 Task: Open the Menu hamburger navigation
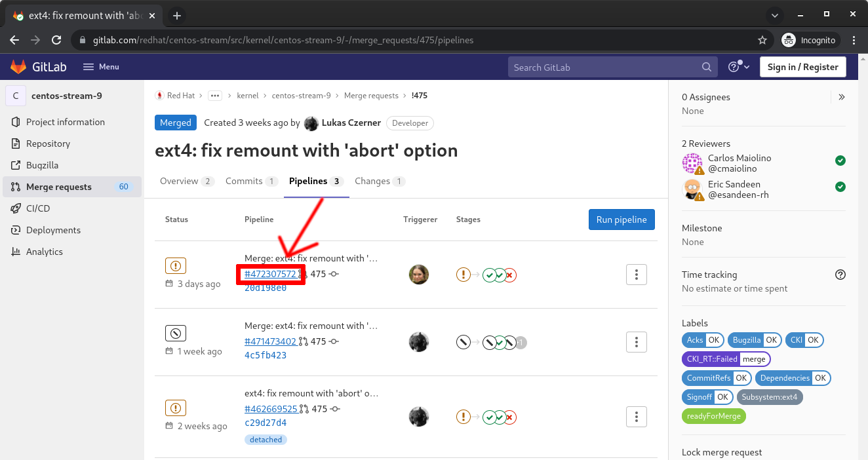click(101, 67)
